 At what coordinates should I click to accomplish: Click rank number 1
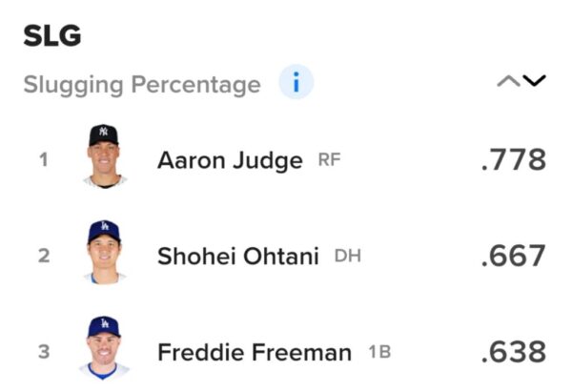(x=43, y=160)
